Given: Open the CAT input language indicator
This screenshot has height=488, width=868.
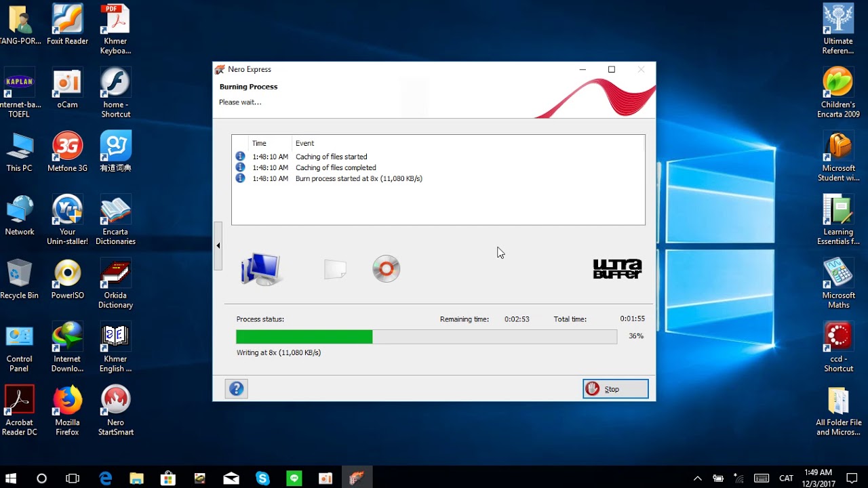Looking at the screenshot, I should pos(786,478).
